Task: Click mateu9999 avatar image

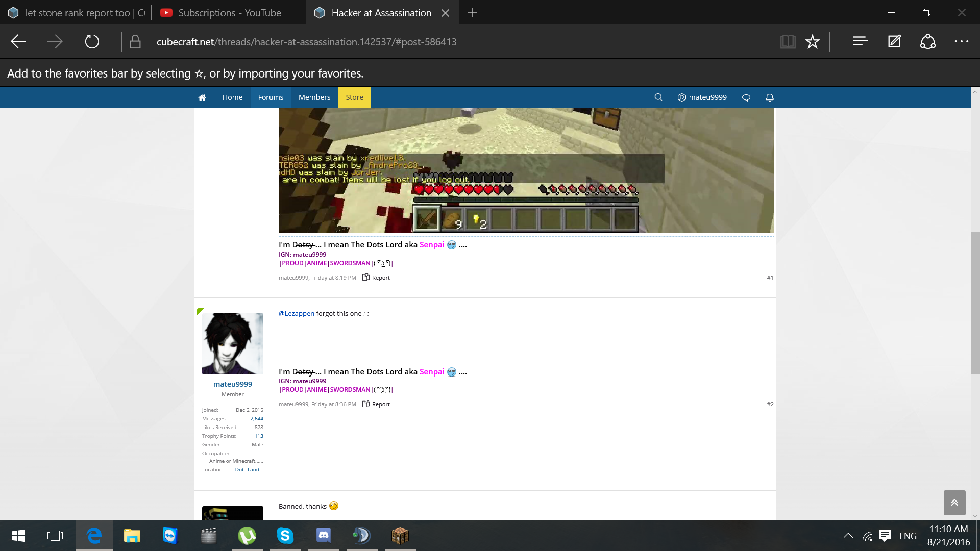Action: (233, 344)
